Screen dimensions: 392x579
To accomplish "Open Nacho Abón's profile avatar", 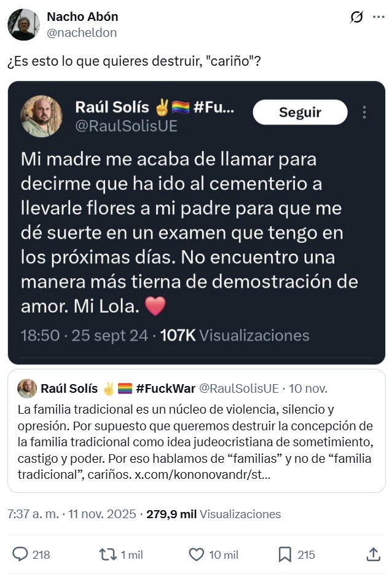I will pos(23,24).
